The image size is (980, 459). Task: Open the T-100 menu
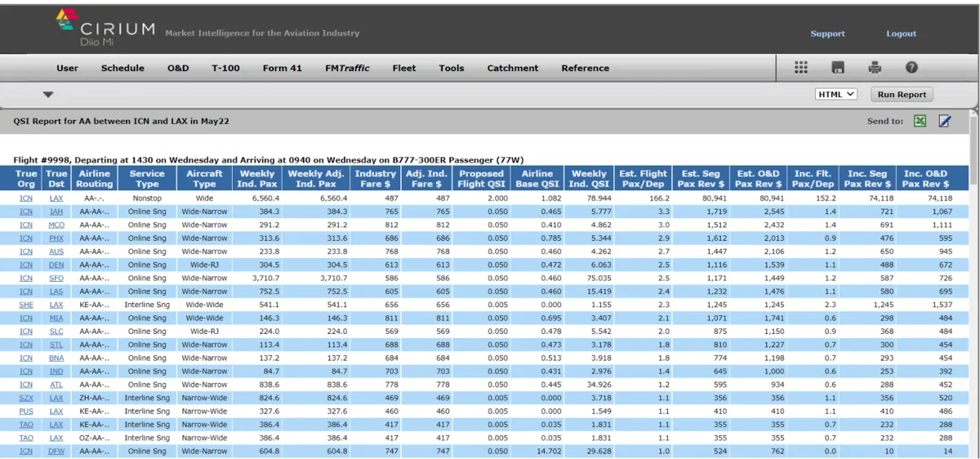tap(225, 69)
